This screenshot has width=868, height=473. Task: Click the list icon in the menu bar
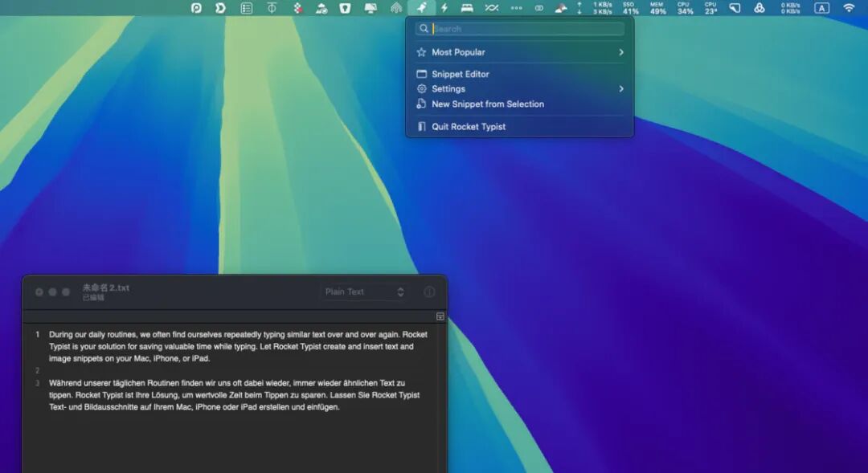[x=247, y=8]
